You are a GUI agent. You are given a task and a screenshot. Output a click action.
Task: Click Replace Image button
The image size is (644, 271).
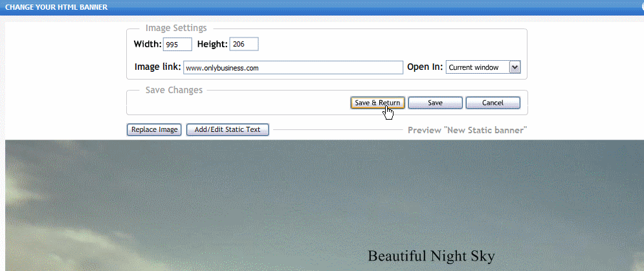154,130
